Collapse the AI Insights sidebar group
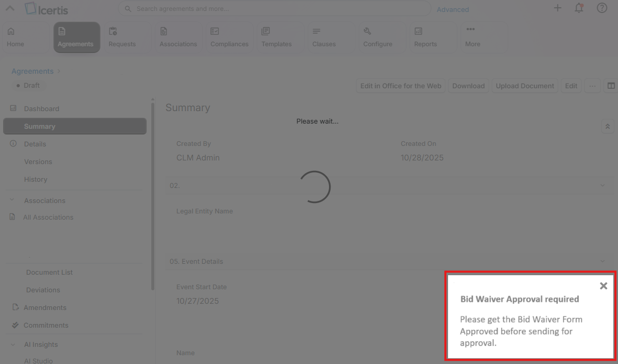 pos(11,344)
